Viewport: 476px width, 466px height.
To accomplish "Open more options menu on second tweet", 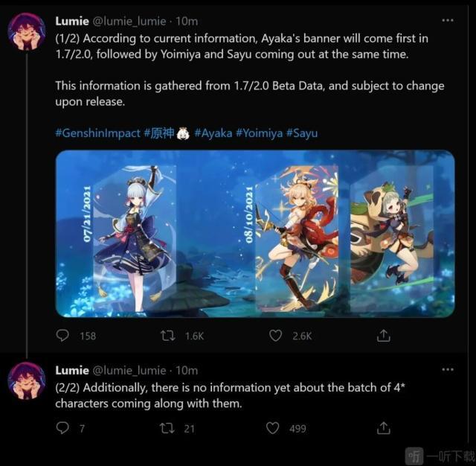I will tap(448, 370).
